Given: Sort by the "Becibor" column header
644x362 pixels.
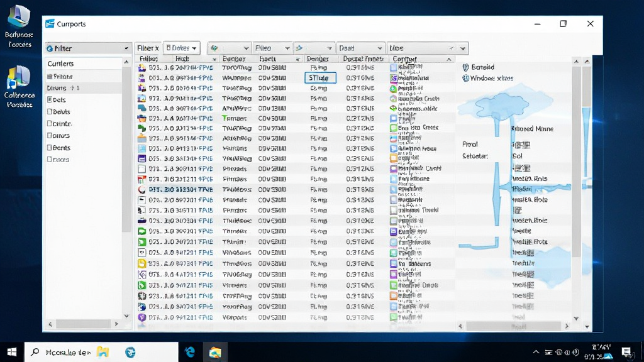Looking at the screenshot, I should click(234, 59).
